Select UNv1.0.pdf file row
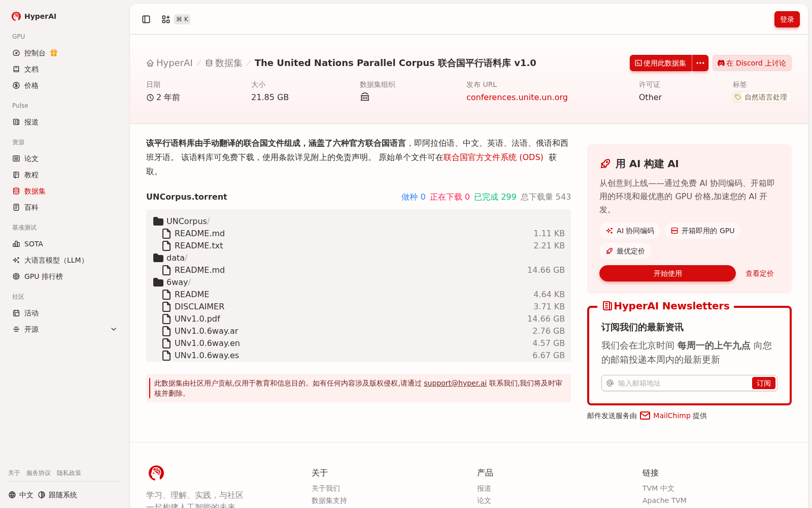Image resolution: width=812 pixels, height=508 pixels. click(x=358, y=319)
